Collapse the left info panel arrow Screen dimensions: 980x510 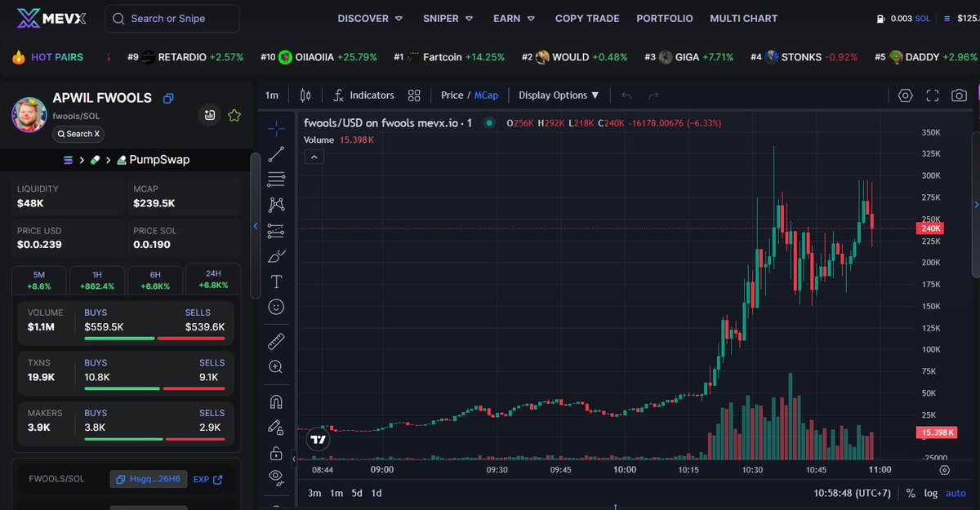click(255, 226)
